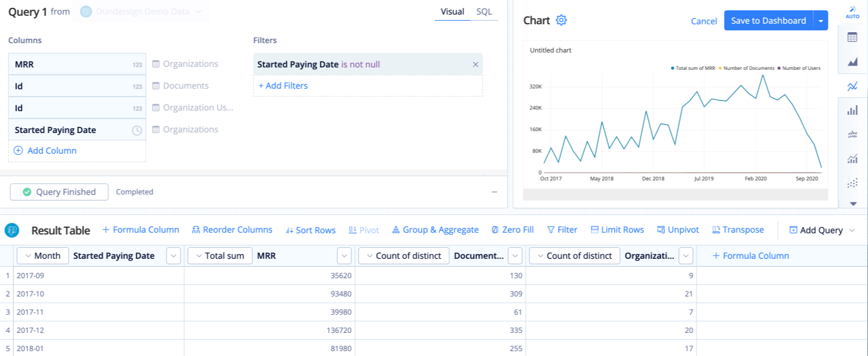The image size is (868, 356).
Task: Open Add Query dropdown
Action: coord(822,230)
